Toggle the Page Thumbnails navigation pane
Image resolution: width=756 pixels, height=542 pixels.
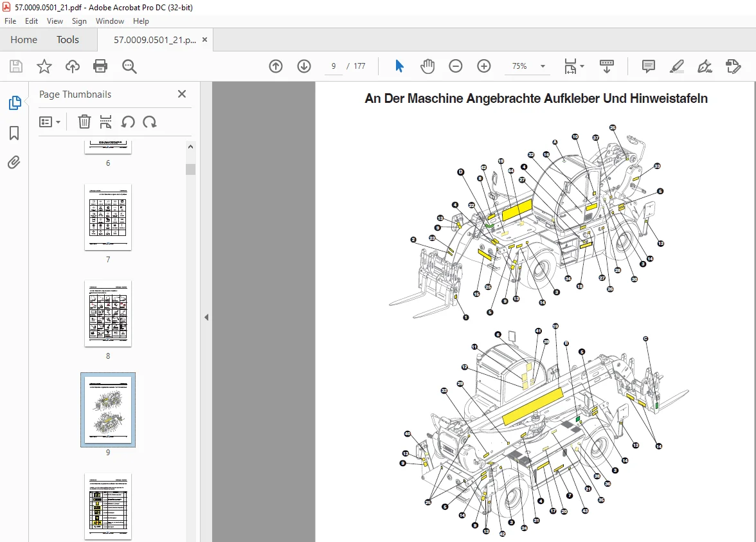click(x=14, y=103)
